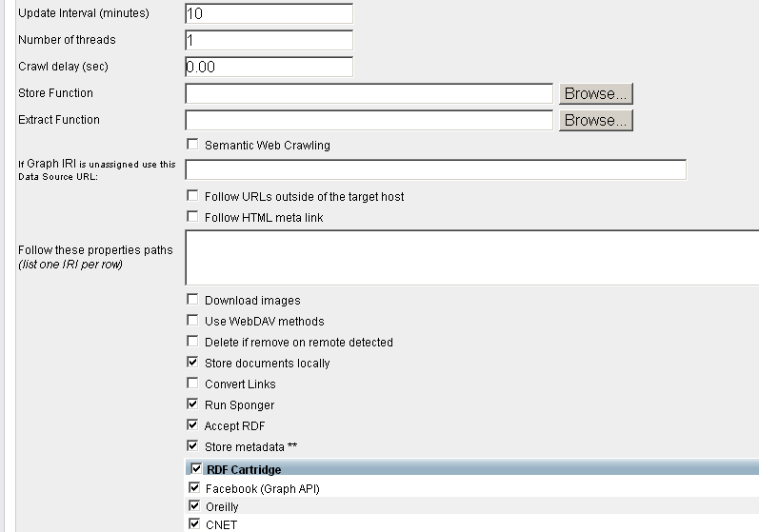Check Follow URLs outside of the target host

192,196
